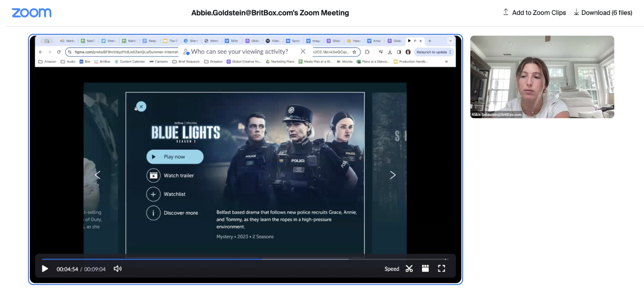This screenshot has width=644, height=293.
Task: Click the 00:04:54 elapsed time
Action: [67, 269]
